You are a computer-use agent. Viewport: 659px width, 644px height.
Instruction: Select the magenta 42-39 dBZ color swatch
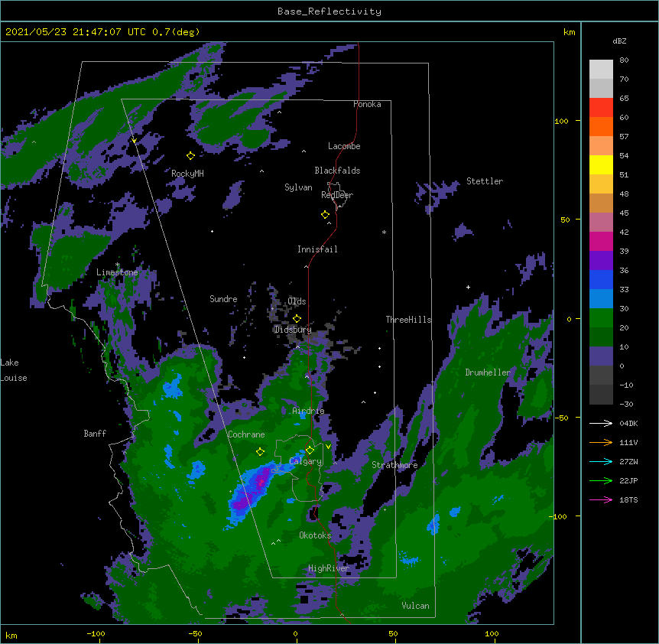coord(601,241)
